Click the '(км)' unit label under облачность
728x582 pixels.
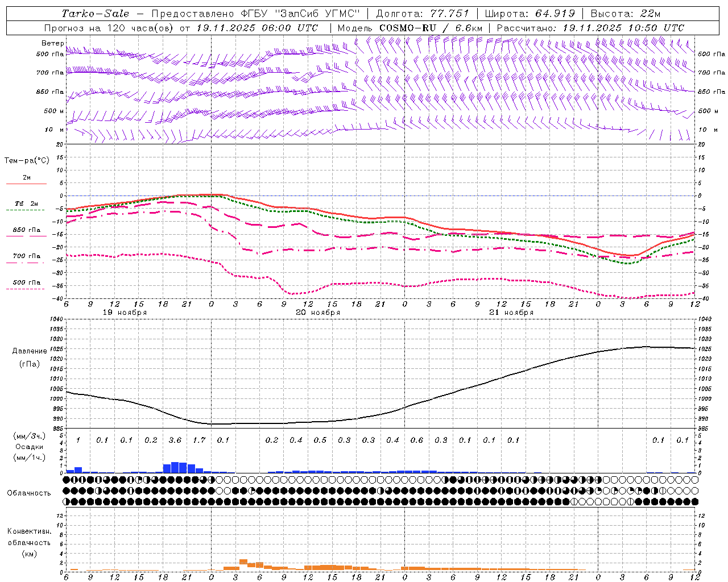[x=29, y=554]
